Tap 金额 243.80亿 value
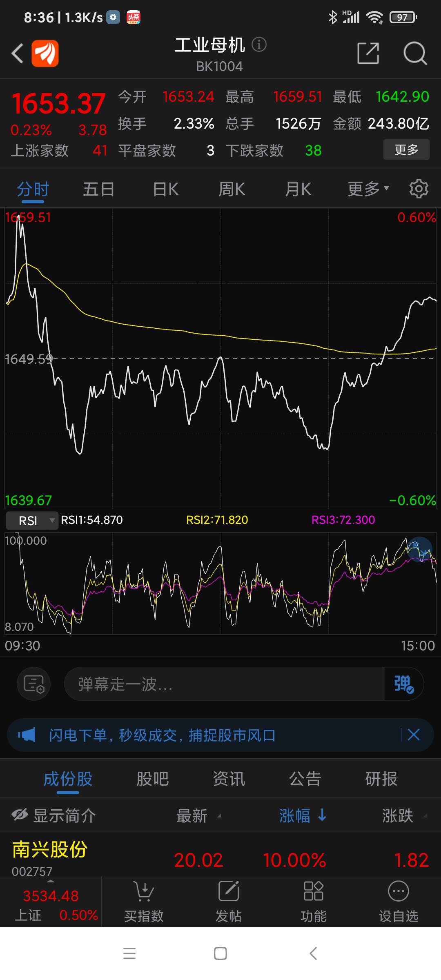 [398, 123]
